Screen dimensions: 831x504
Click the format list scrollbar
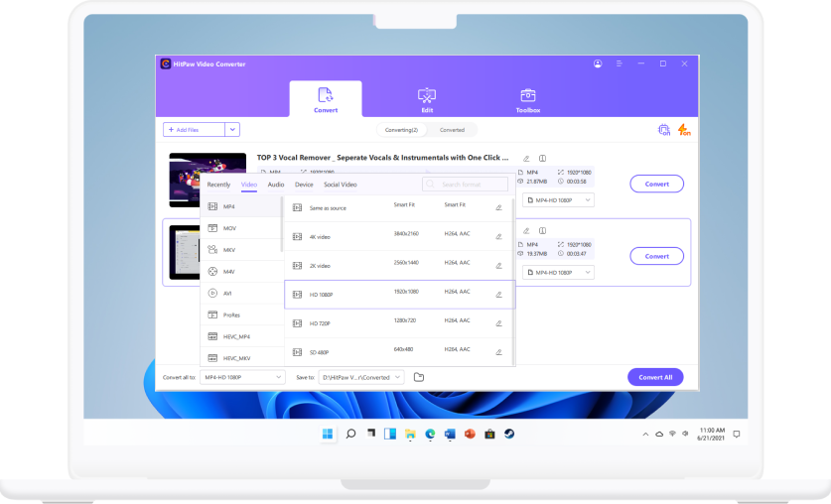282,224
